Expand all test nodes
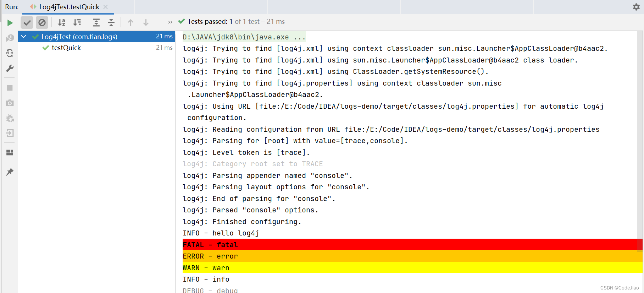Screen dimensions: 644x293 (x=96, y=23)
